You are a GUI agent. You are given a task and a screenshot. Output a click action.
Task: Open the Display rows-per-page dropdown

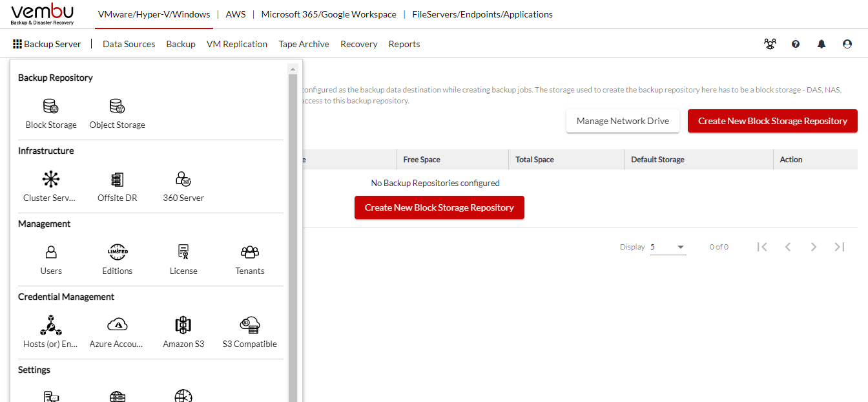coord(668,247)
